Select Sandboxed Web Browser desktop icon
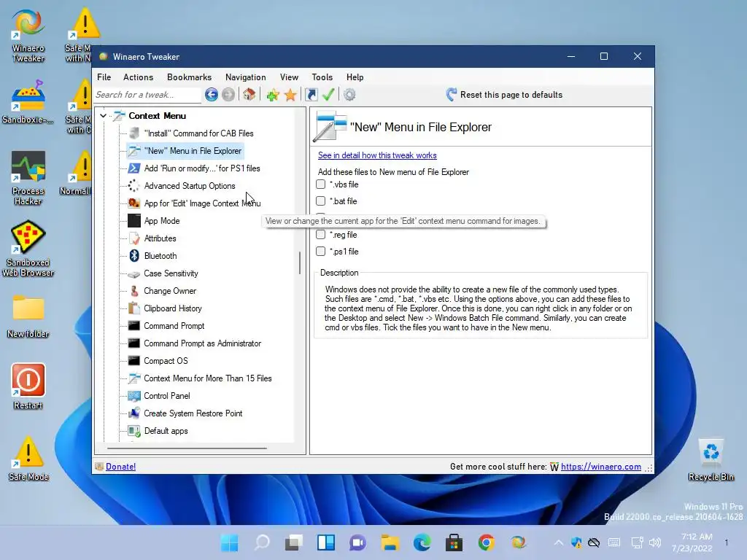The height and width of the screenshot is (560, 747). (x=28, y=249)
